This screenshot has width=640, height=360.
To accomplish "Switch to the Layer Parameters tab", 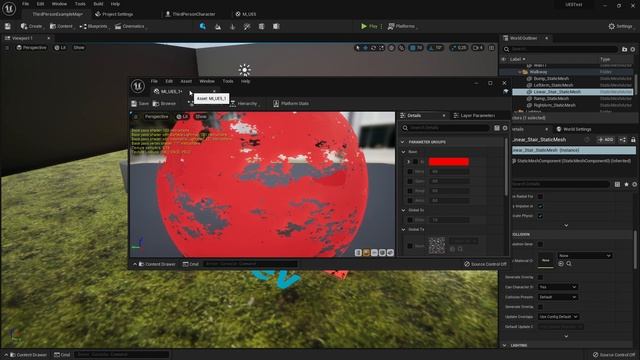I will [x=474, y=116].
